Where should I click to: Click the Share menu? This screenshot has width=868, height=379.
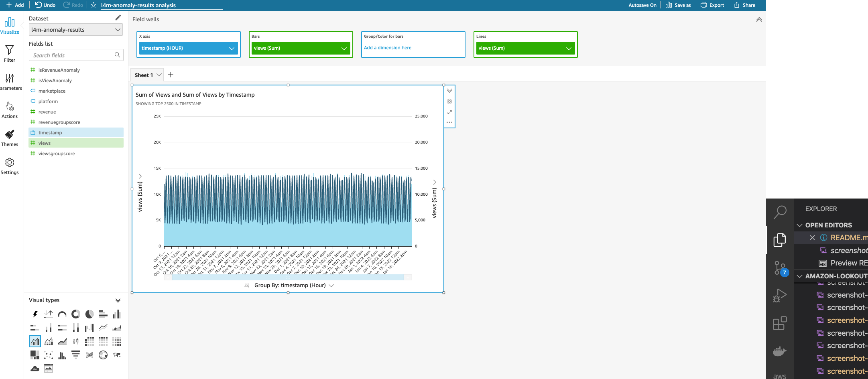coord(745,5)
